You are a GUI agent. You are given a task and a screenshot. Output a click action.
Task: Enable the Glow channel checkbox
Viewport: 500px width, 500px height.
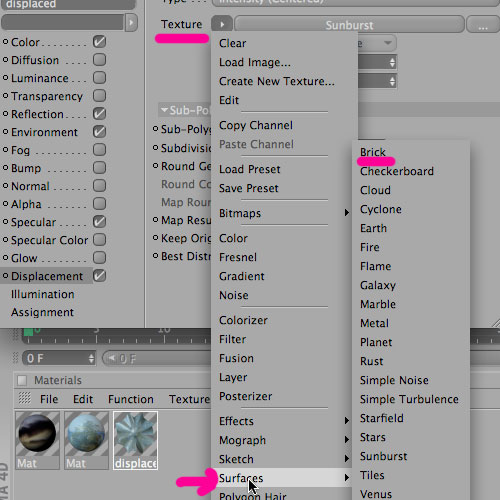[99, 258]
